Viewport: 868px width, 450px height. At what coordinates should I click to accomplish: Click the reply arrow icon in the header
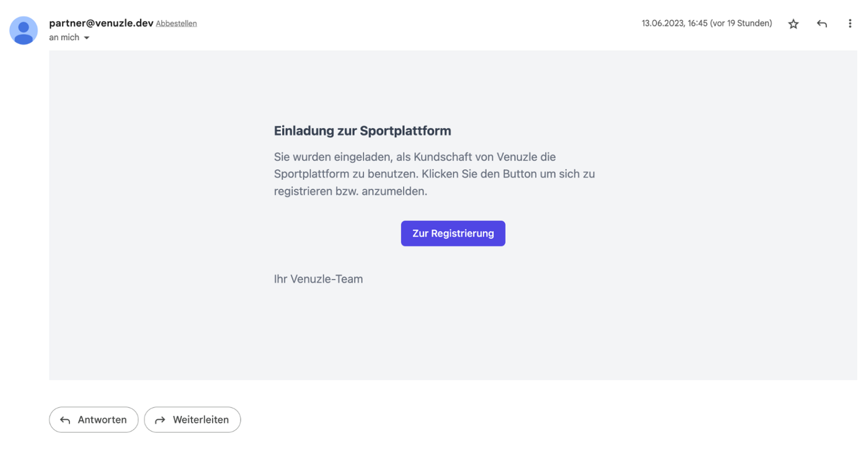tap(821, 24)
